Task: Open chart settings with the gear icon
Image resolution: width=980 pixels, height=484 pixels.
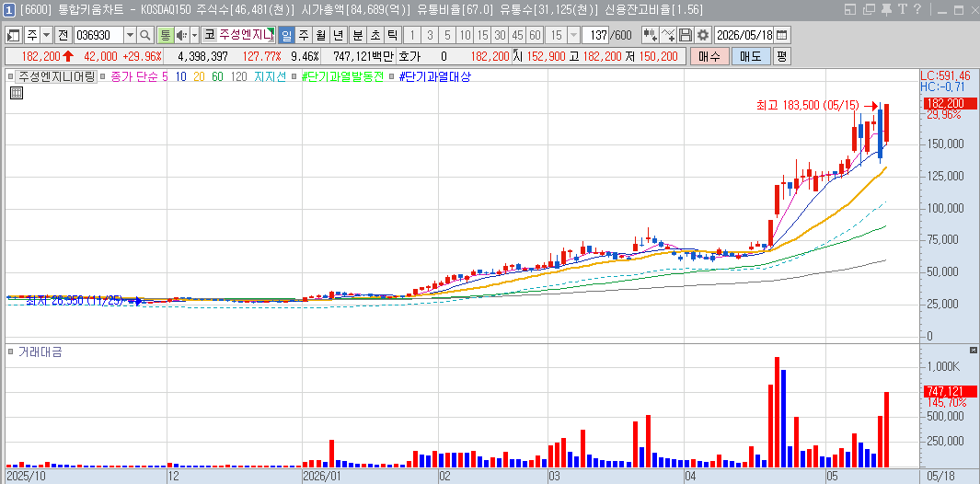Action: click(x=703, y=34)
